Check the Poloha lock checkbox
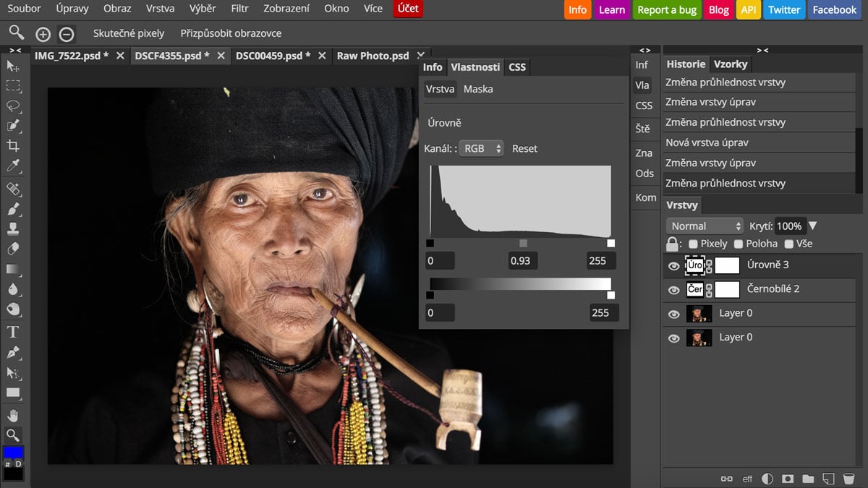The height and width of the screenshot is (488, 868). tap(739, 244)
